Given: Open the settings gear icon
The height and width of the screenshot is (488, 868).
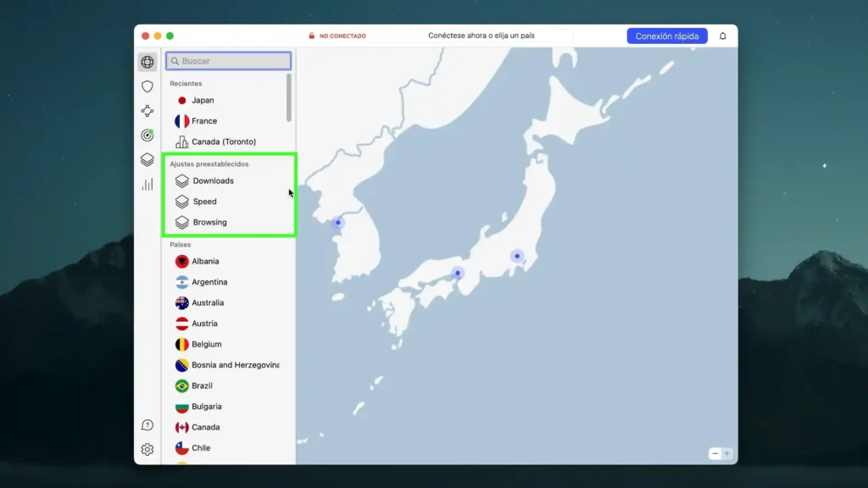Looking at the screenshot, I should click(147, 449).
